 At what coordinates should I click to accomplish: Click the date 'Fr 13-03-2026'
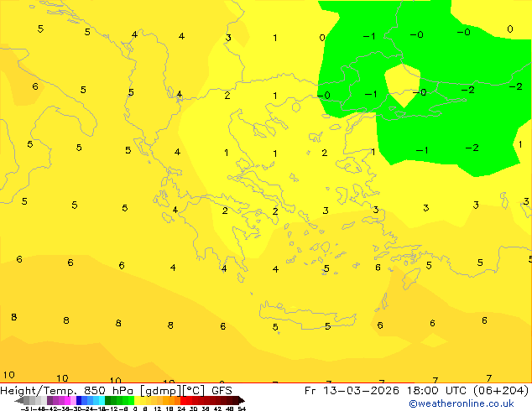pos(352,391)
